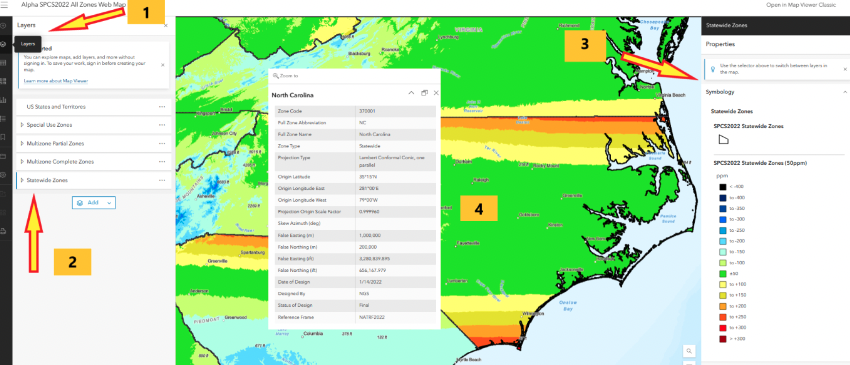This screenshot has height=365, width=850.
Task: Collapse the North Carolina popup with the chevron
Action: [x=411, y=93]
